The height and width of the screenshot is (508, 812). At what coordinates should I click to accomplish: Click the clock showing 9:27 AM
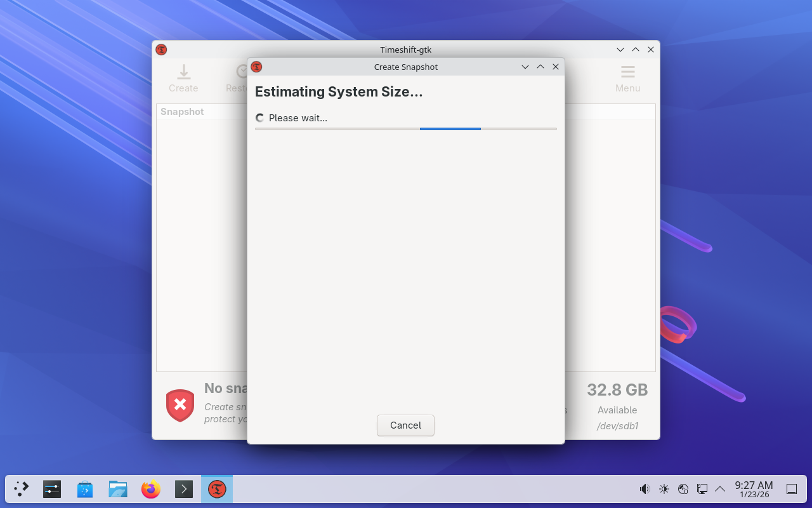[x=754, y=489]
